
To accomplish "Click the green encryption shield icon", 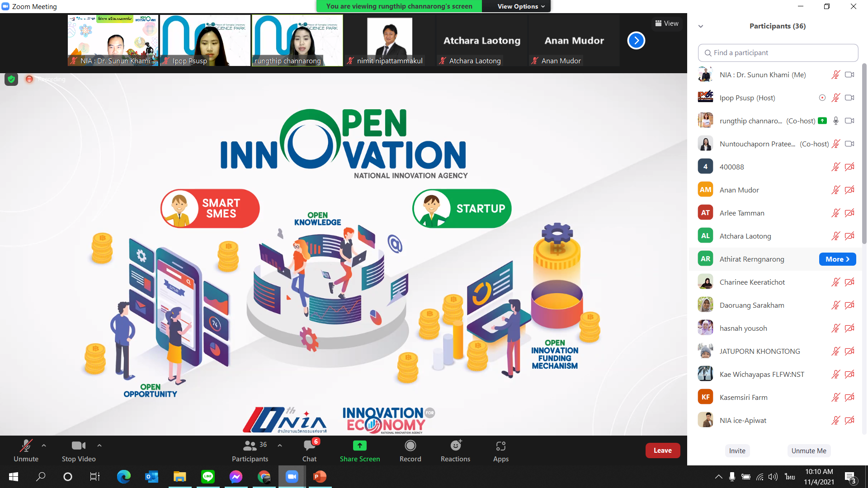I will coord(11,80).
